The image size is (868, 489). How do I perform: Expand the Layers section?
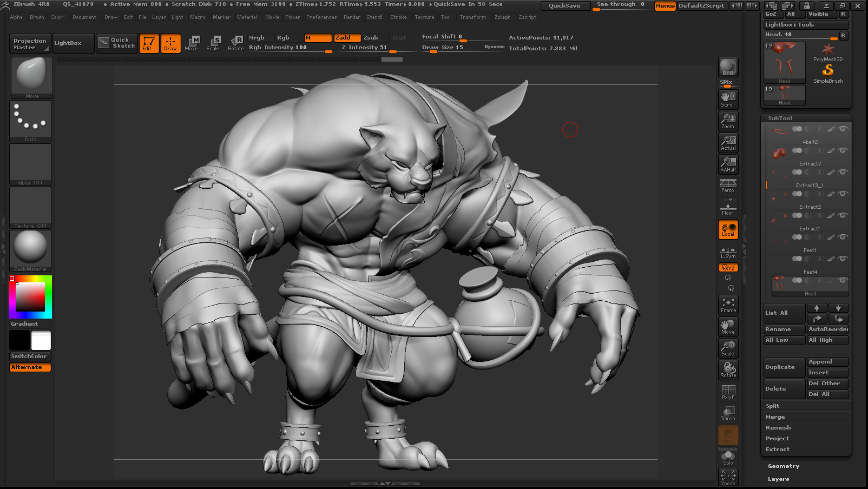[778, 479]
